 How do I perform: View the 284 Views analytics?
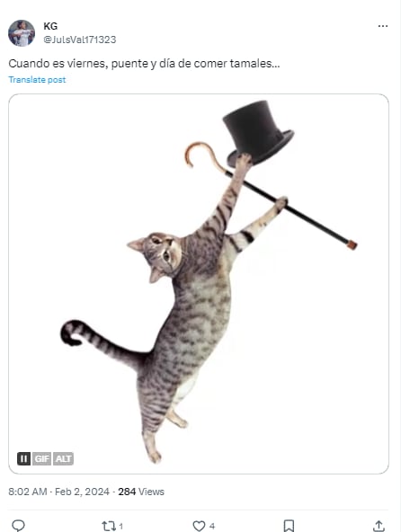(141, 492)
